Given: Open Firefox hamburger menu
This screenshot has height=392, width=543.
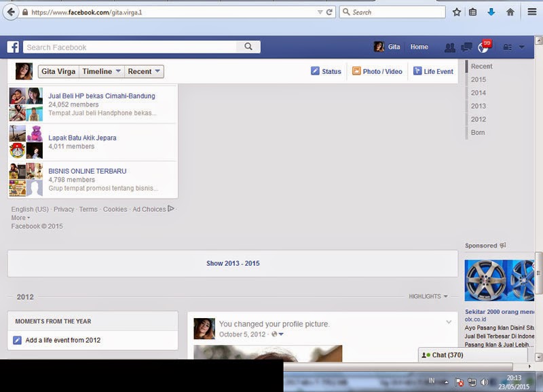Looking at the screenshot, I should click(532, 12).
